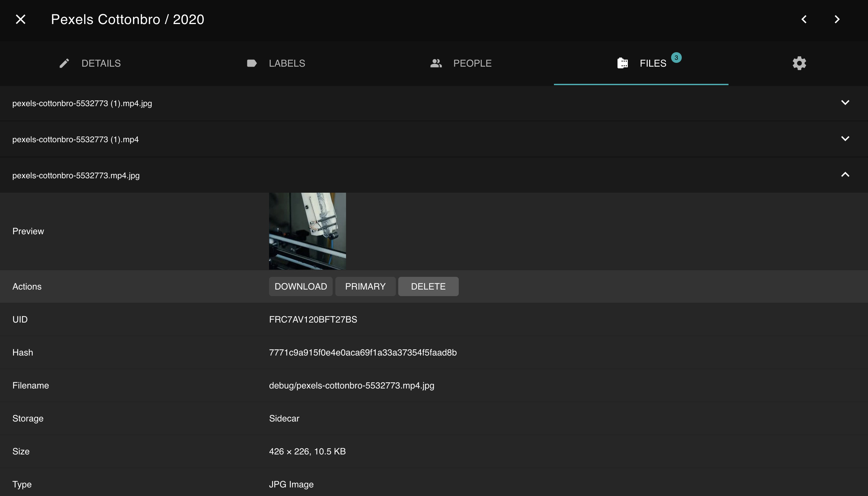Expand the pexels-cottonbro-5532773 (1).mp4 entry

click(845, 139)
